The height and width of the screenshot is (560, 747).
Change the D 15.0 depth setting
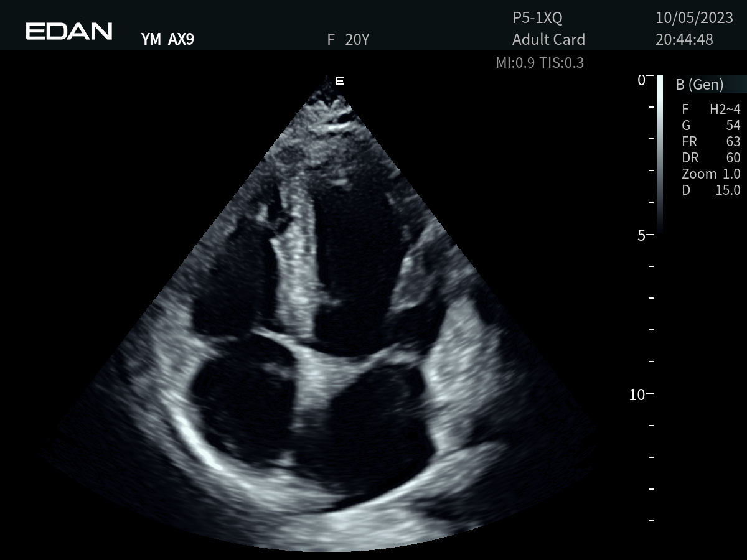tap(711, 190)
